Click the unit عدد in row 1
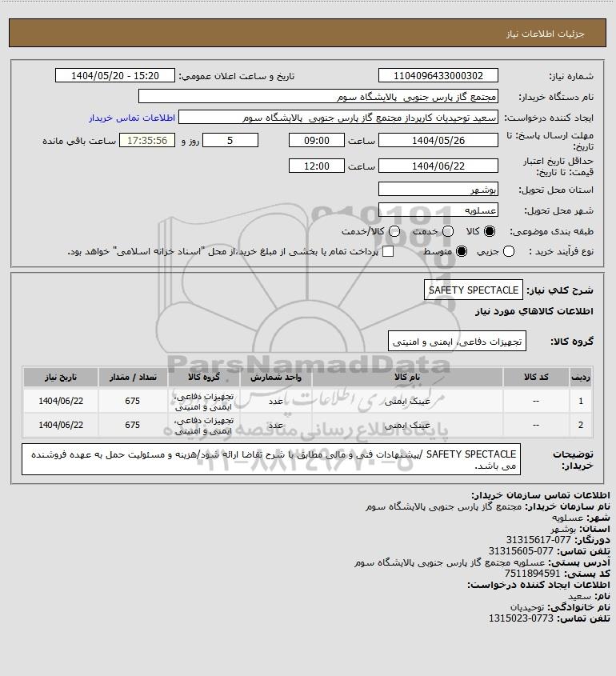 [x=276, y=401]
